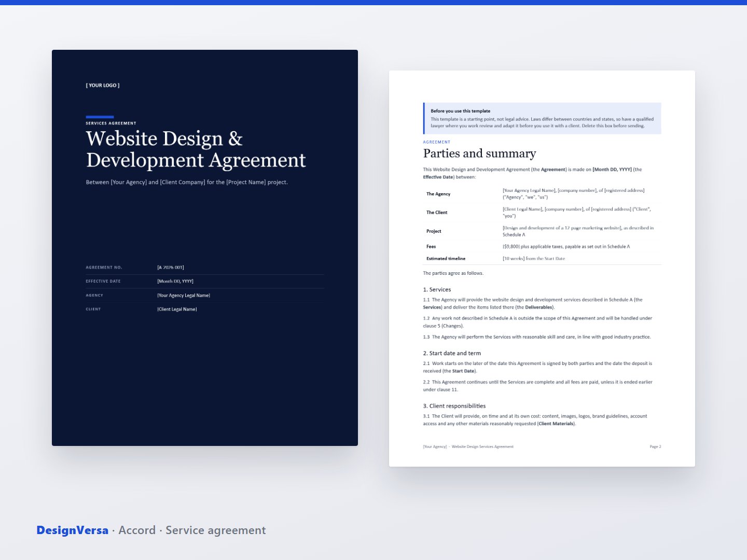Click the '2. Start date and term' heading

[x=452, y=354]
